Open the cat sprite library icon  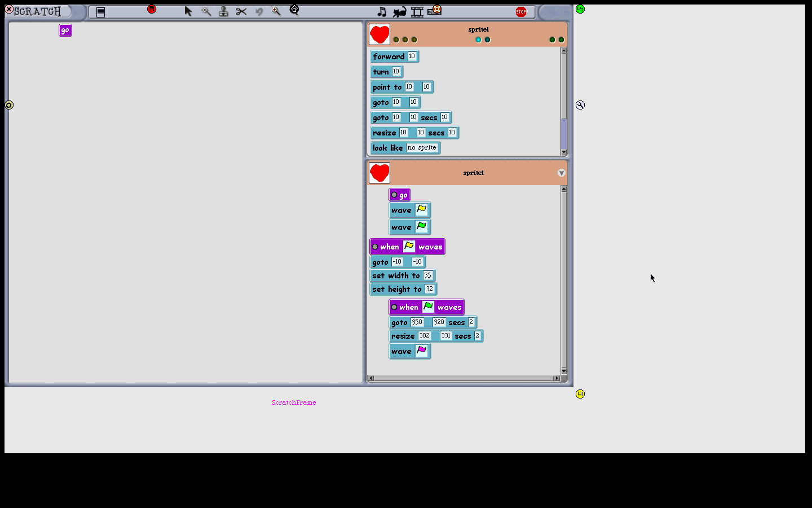400,12
